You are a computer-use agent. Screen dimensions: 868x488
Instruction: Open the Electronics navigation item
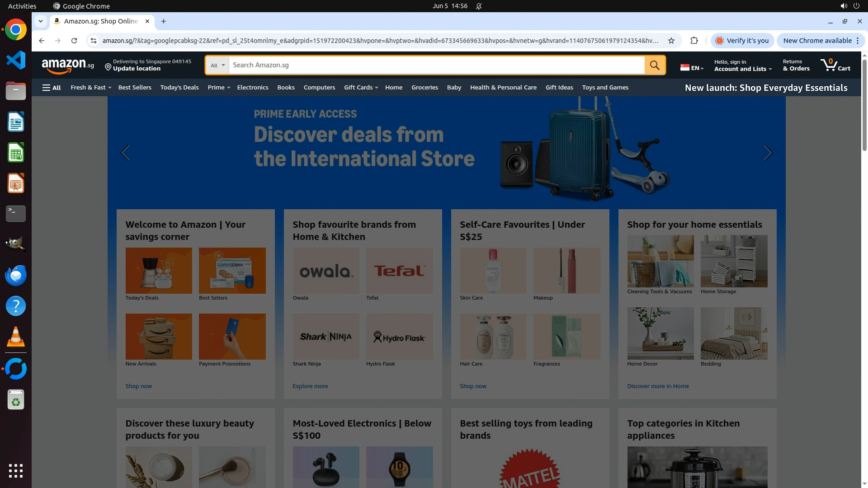click(x=252, y=88)
